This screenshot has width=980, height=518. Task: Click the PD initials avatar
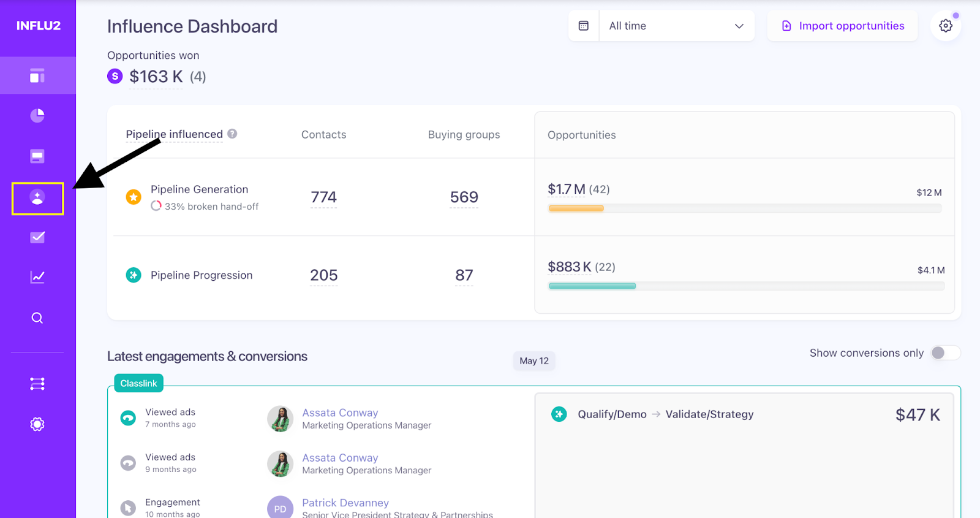click(x=280, y=508)
